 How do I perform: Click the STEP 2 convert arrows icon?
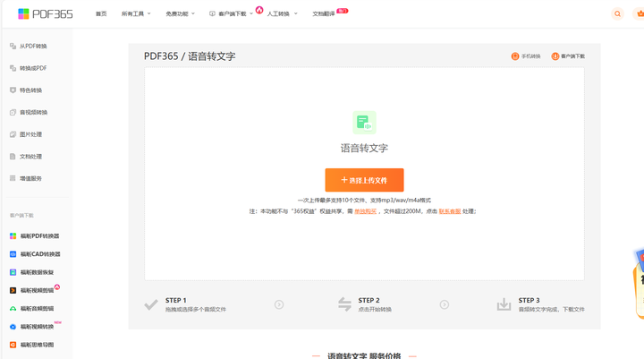pos(344,304)
